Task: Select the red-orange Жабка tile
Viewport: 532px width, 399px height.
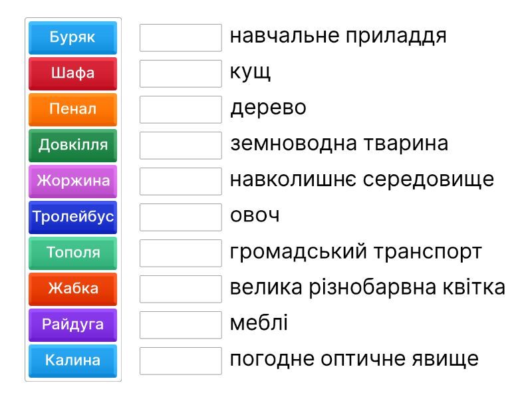Action: (72, 289)
